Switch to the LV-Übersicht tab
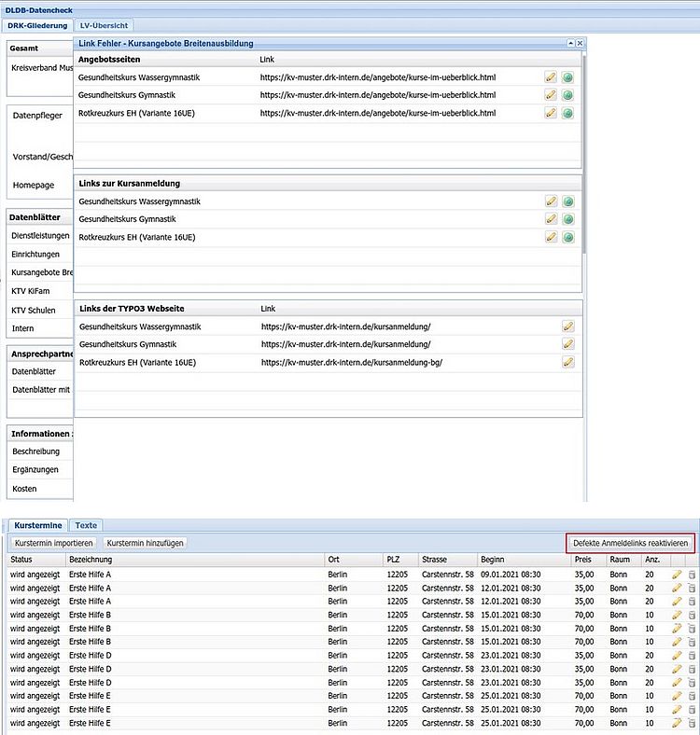Screen dimensions: 700x735 [104, 25]
